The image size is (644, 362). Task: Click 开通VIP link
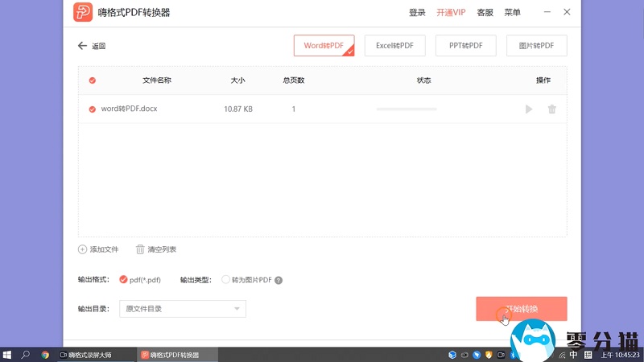pyautogui.click(x=451, y=13)
